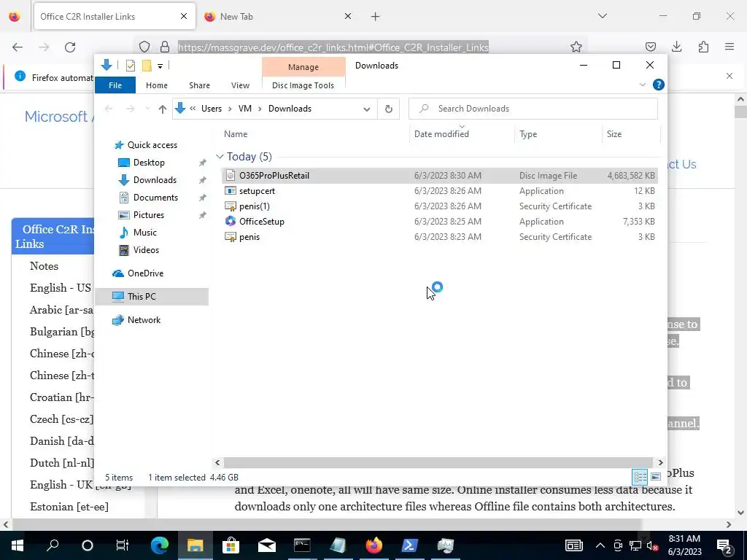Image resolution: width=747 pixels, height=560 pixels.
Task: Open Save to Pocket icon in Firefox
Action: [x=650, y=47]
